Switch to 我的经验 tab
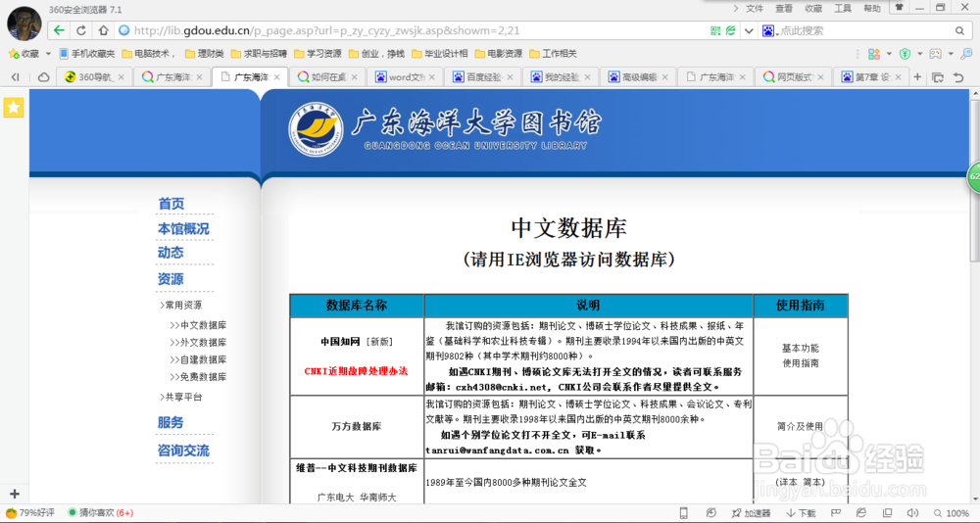The image size is (980, 523). pyautogui.click(x=561, y=76)
